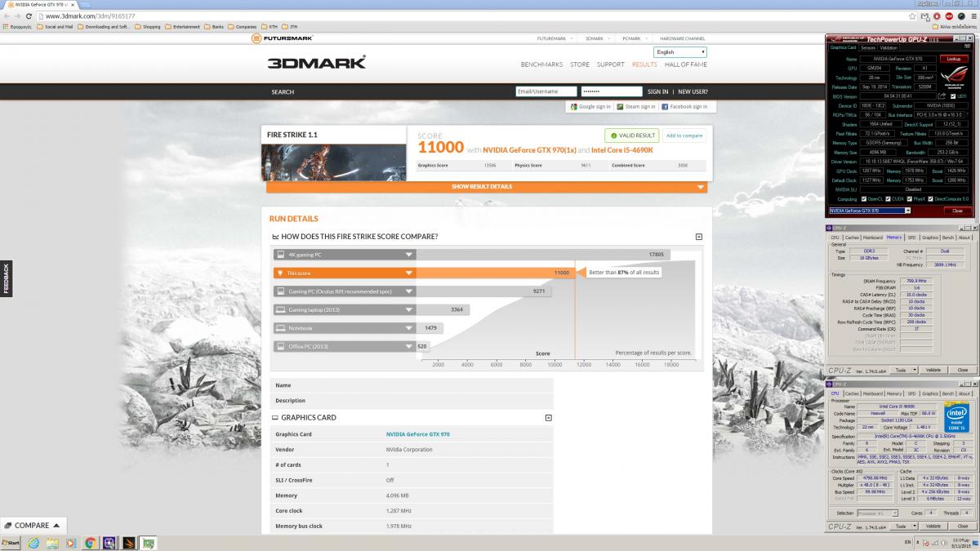The height and width of the screenshot is (551, 980).
Task: Expand the orange Show Result Details bar
Action: tap(485, 187)
